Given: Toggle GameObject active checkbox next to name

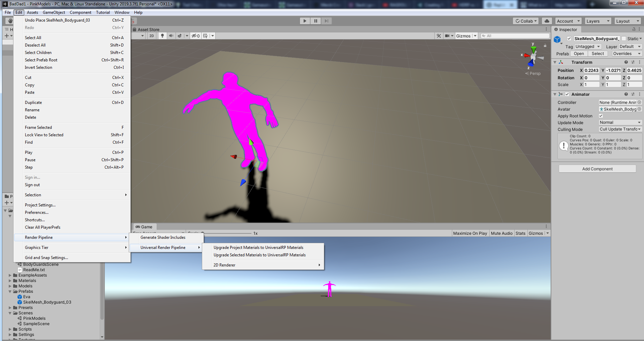Looking at the screenshot, I should click(569, 38).
